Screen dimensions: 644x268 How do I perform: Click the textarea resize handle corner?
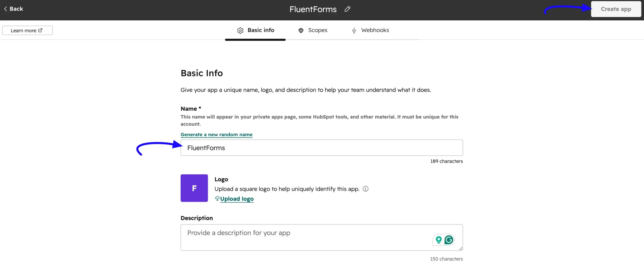[x=460, y=248]
